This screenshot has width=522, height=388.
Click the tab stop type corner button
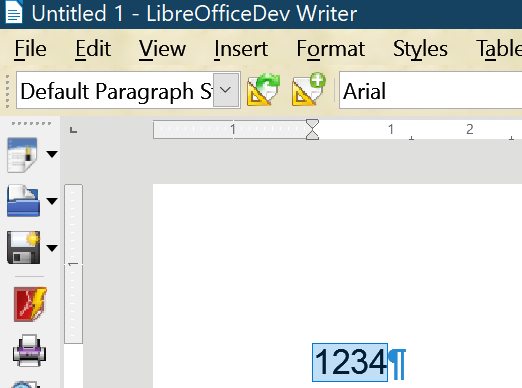coord(74,130)
